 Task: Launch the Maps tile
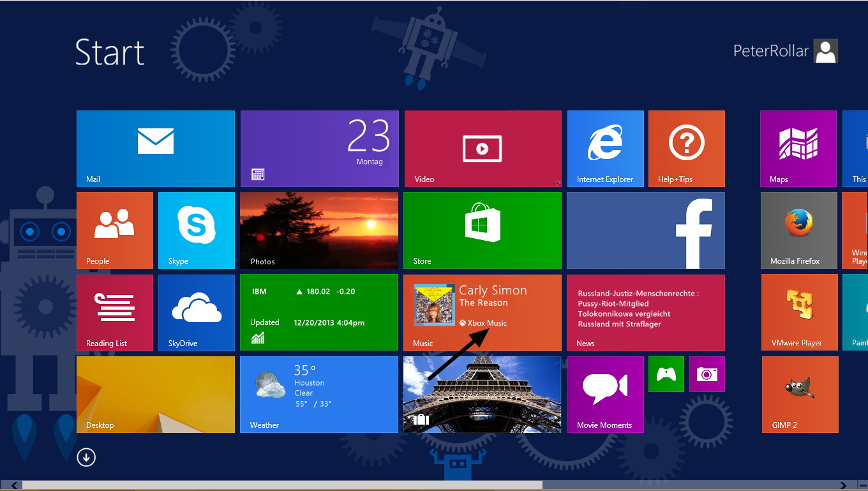click(x=798, y=149)
